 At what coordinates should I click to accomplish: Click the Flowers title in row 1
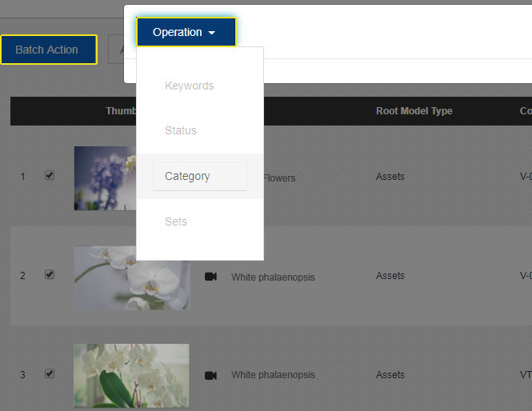tap(279, 178)
